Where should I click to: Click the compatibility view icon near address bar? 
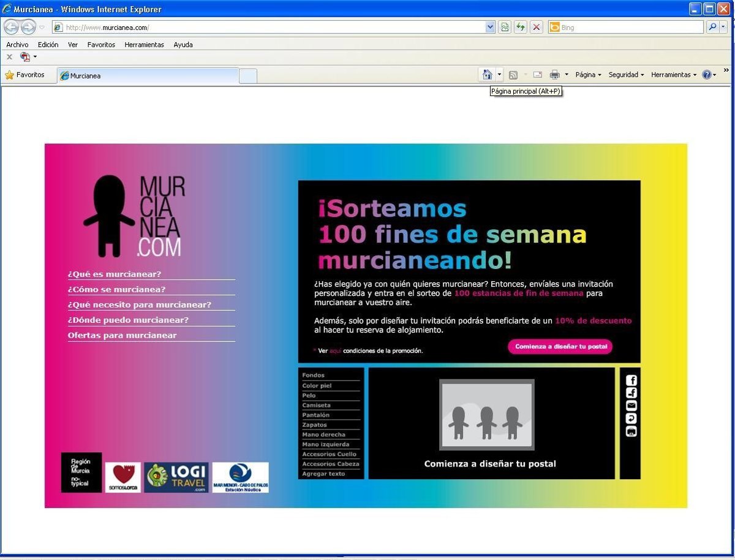(505, 28)
